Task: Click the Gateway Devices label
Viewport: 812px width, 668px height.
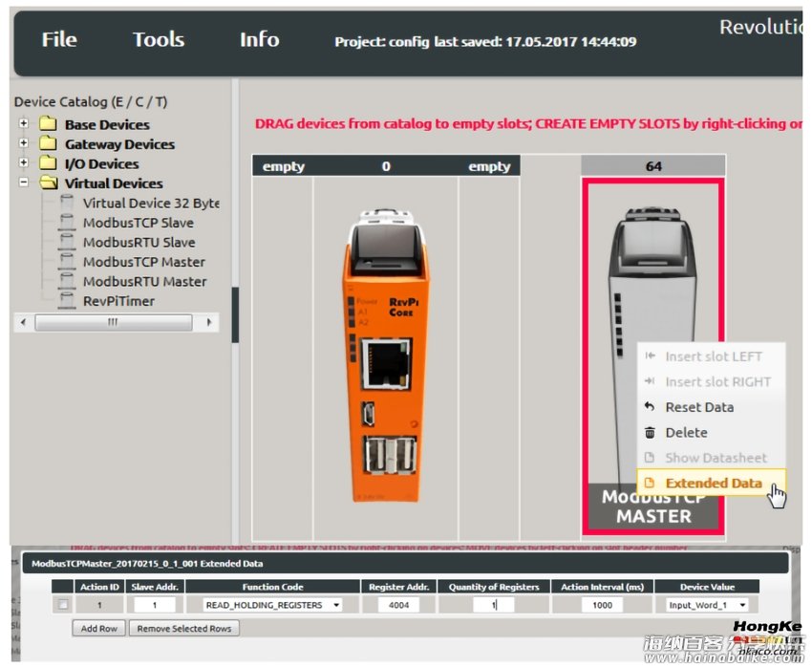Action: click(119, 144)
